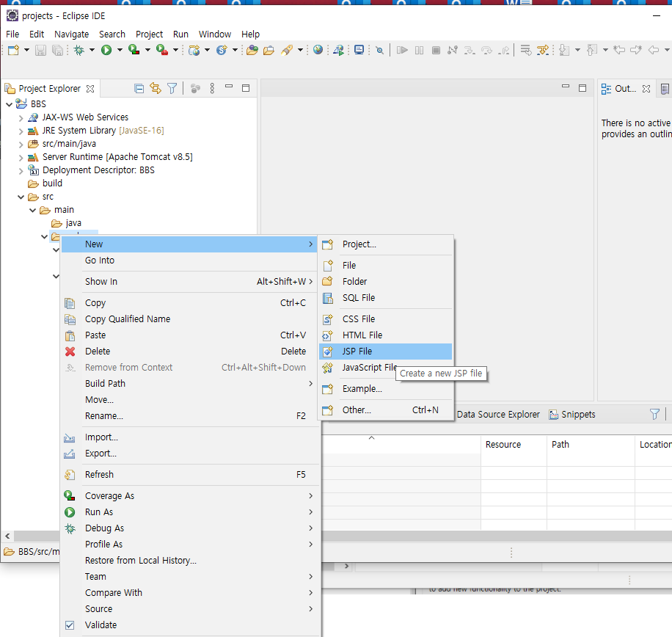Open the Run button dropdown arrow

[120, 50]
